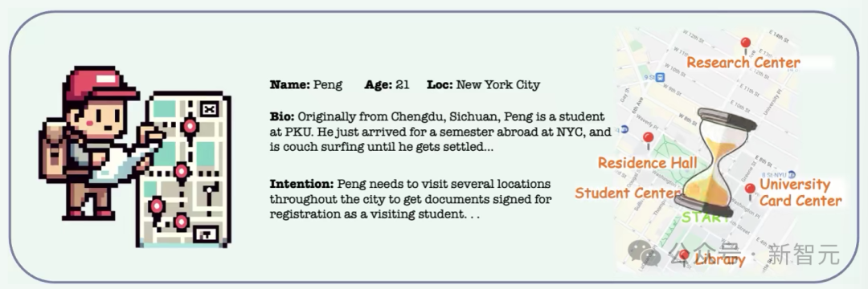Click the Intention paragraph heading
This screenshot has width=868, height=289.
[301, 184]
